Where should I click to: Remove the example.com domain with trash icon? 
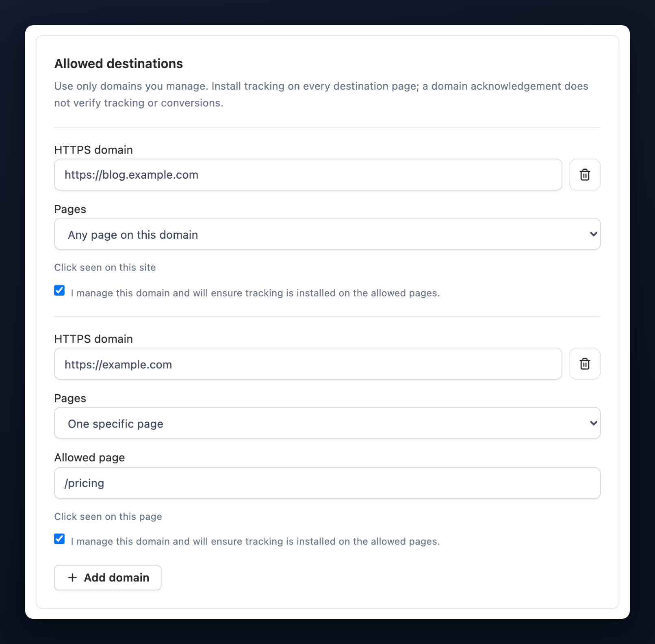tap(585, 364)
